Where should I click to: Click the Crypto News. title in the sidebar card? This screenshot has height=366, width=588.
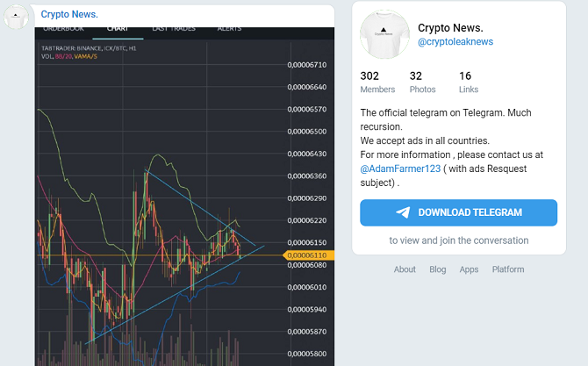pyautogui.click(x=450, y=28)
